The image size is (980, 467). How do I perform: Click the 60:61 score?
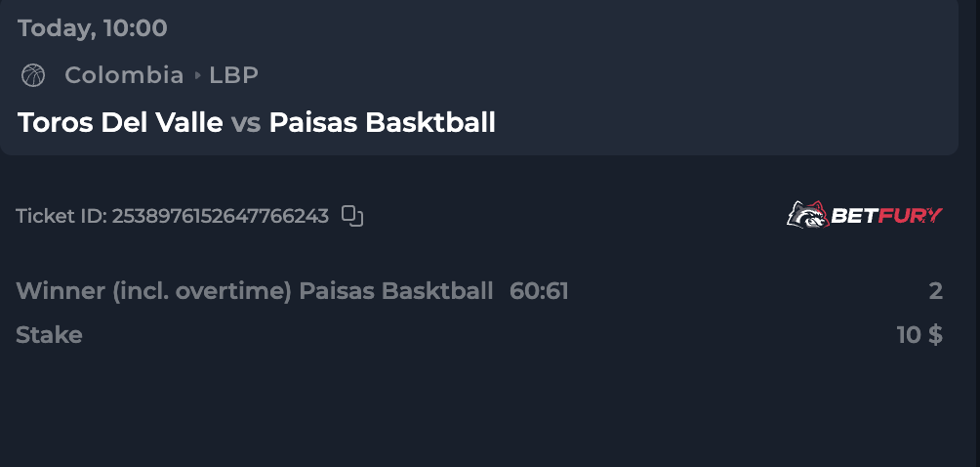[x=539, y=291]
